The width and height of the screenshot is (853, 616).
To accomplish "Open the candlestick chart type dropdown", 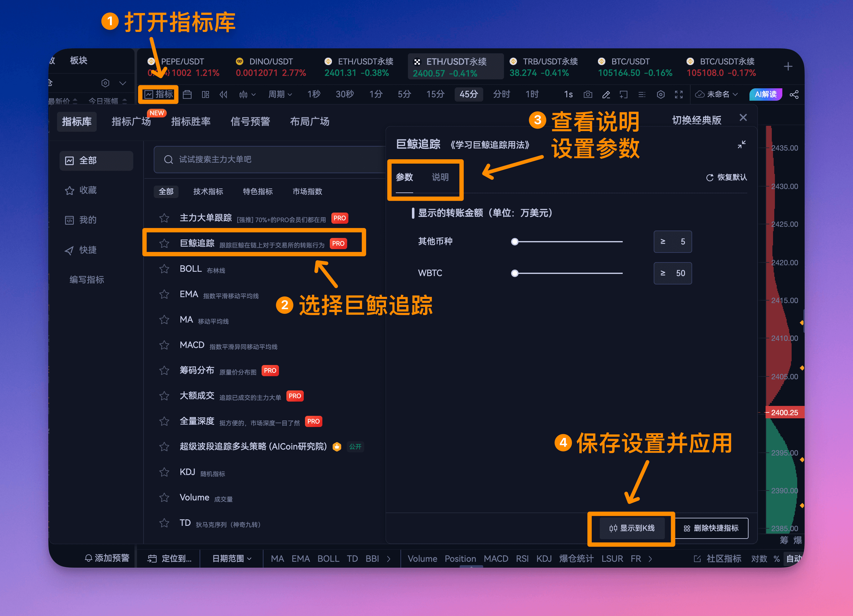I will [247, 95].
